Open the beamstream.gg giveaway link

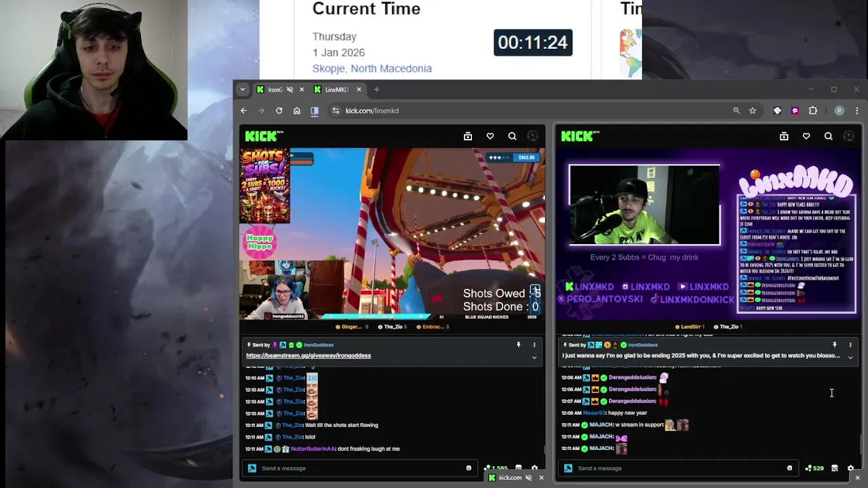309,356
